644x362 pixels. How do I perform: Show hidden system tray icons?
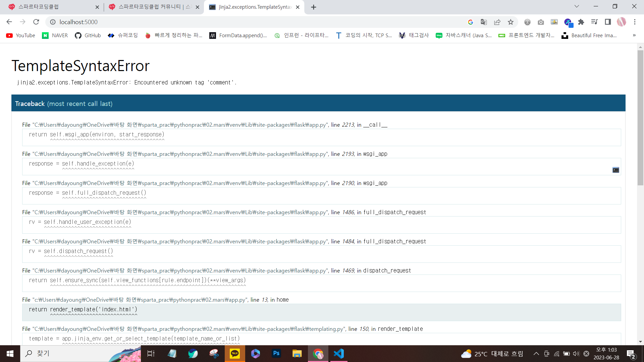[x=536, y=354]
